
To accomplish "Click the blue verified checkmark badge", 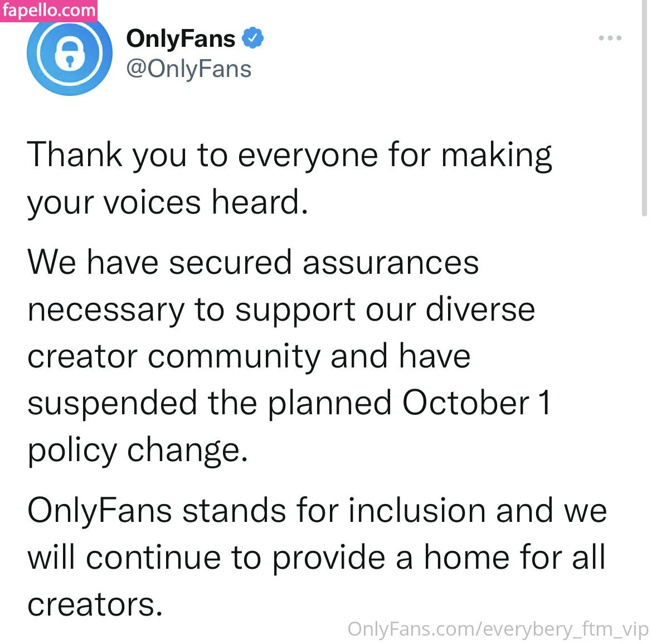I will [254, 38].
